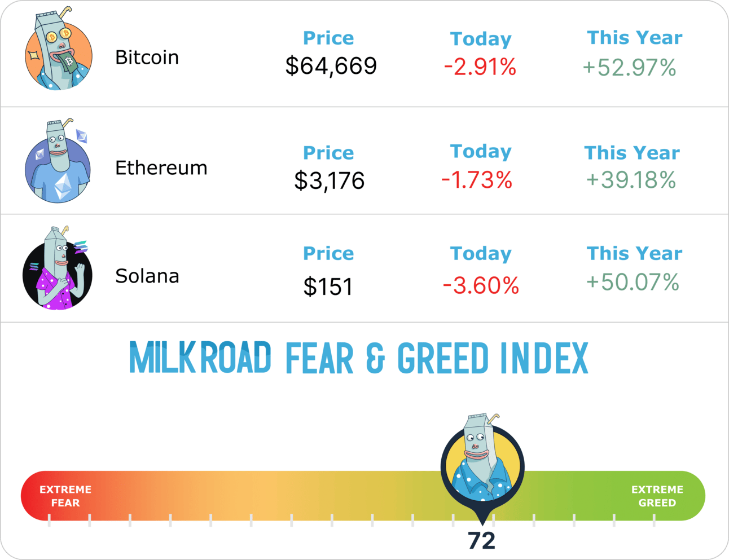Click Bitcoin's today change -2.91%

pyautogui.click(x=480, y=68)
